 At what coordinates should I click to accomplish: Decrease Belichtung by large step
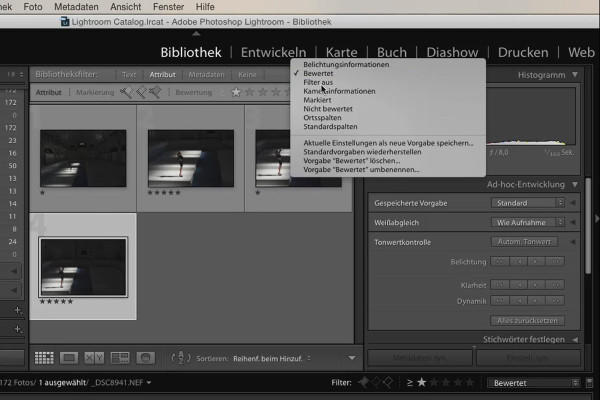pyautogui.click(x=499, y=261)
